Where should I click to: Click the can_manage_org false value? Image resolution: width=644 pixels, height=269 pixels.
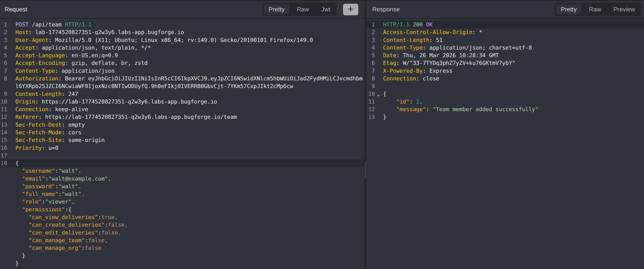(93, 248)
